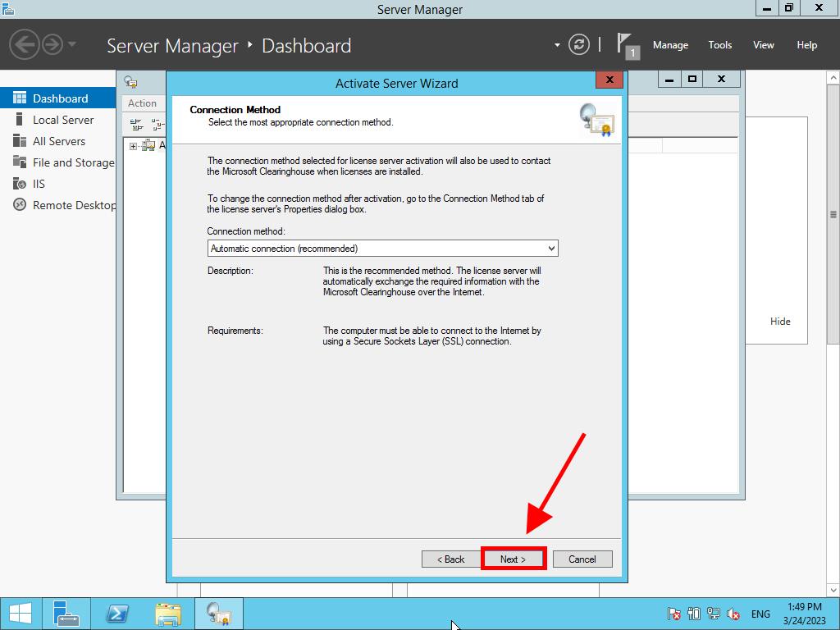Open the Help menu

807,45
